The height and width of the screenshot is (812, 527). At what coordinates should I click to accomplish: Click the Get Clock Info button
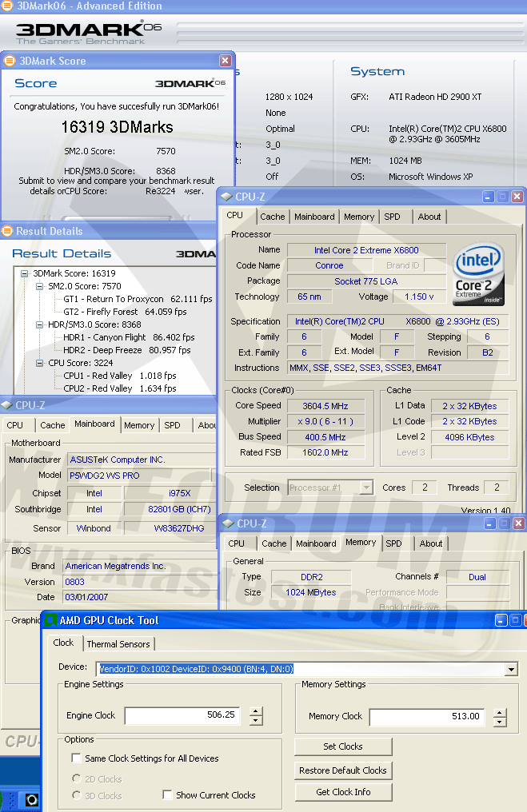(x=343, y=792)
